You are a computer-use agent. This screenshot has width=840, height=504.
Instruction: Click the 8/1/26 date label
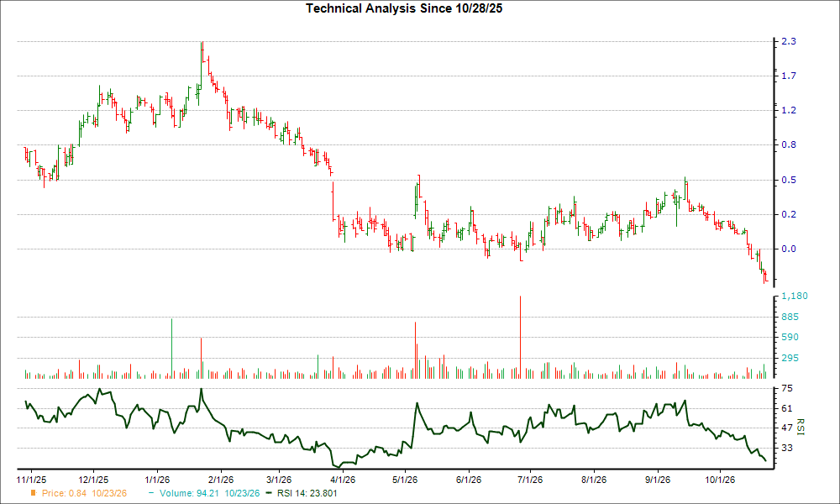[594, 480]
